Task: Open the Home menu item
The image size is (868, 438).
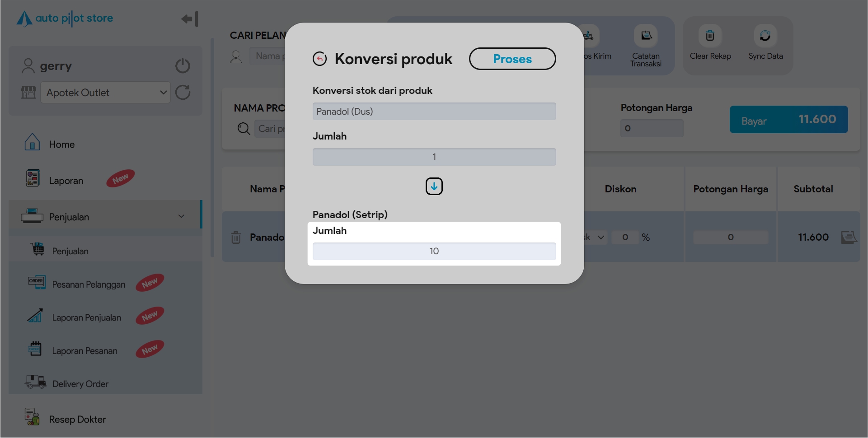Action: (x=62, y=144)
